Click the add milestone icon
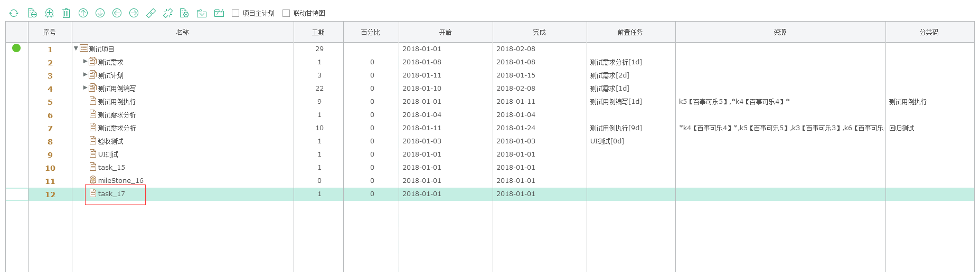Screen dimensions: 980x272 click(49, 13)
